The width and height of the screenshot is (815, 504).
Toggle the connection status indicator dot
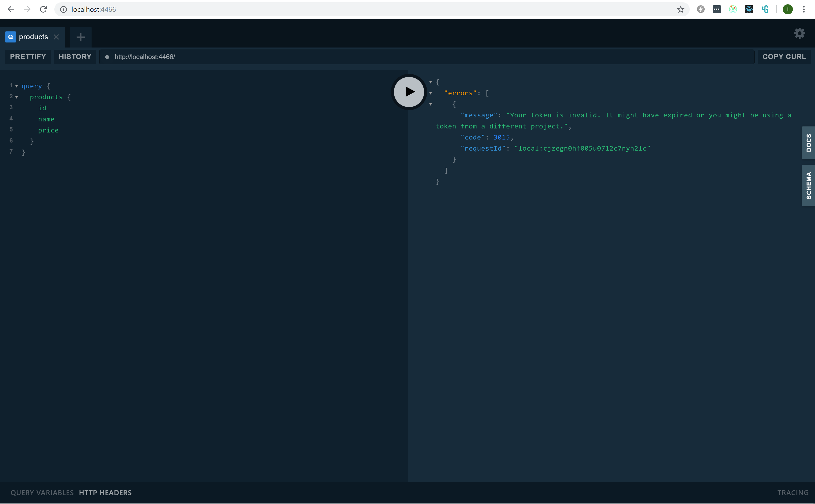(x=107, y=57)
